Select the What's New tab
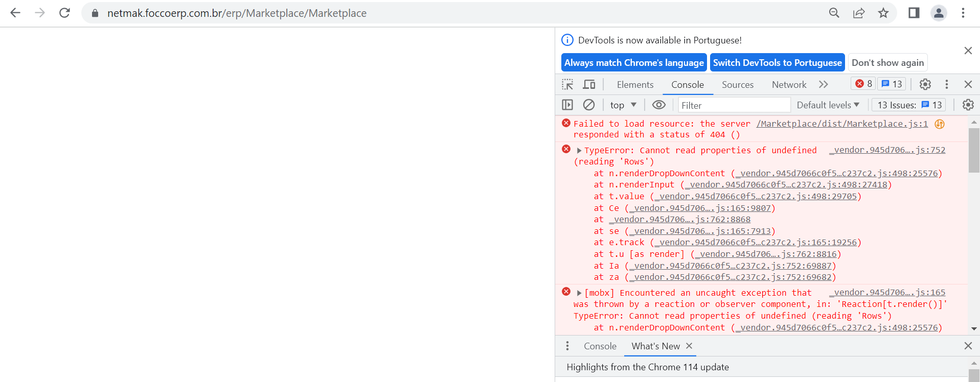Image resolution: width=980 pixels, height=382 pixels. pyautogui.click(x=655, y=346)
